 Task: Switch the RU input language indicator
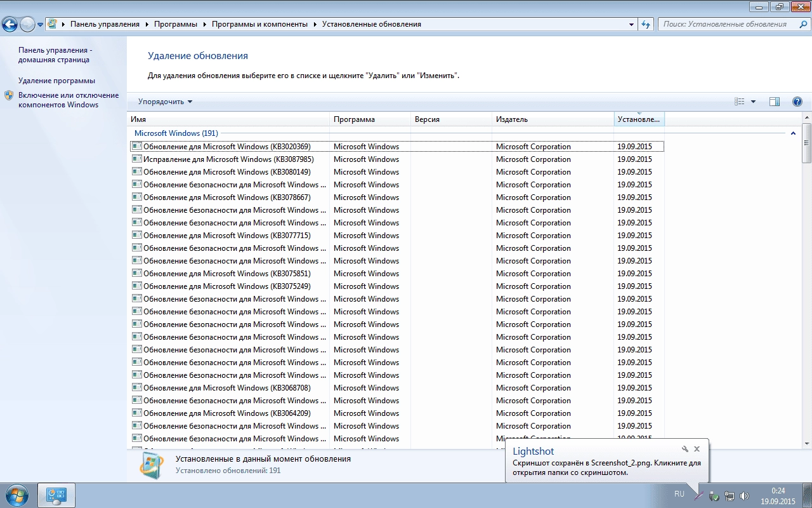tap(679, 494)
